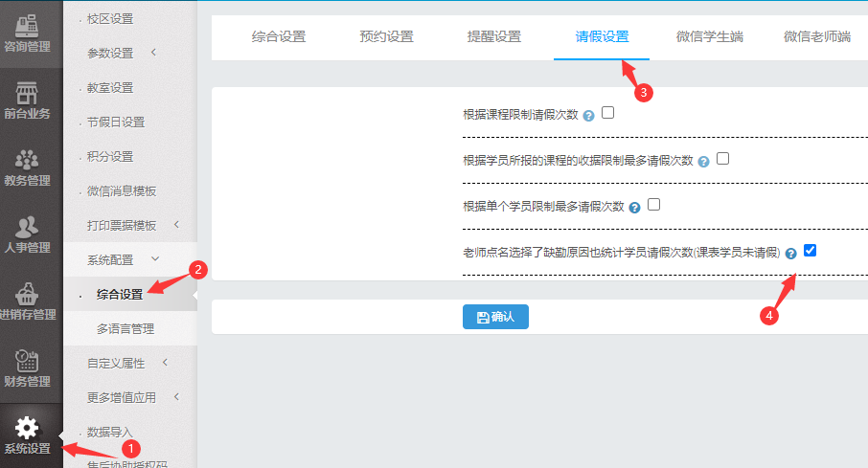Screen dimensions: 868x468
Task: Click label text 老师点名选择了缺勤原因也统计学员请假次数
Action: coord(621,253)
